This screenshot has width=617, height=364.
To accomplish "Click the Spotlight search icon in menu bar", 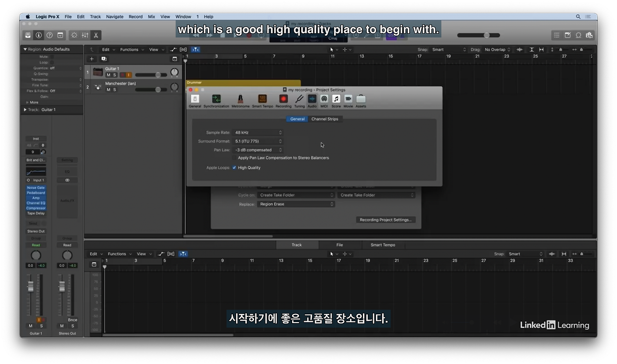I will (x=578, y=16).
